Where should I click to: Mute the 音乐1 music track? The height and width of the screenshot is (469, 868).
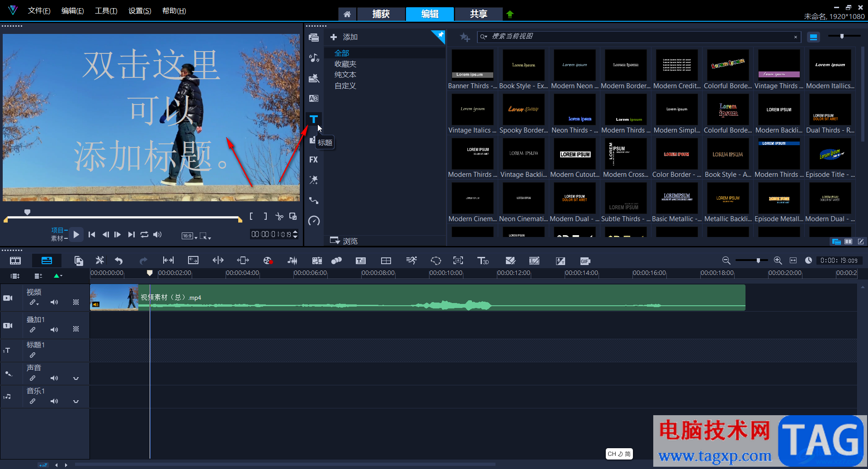click(x=54, y=401)
